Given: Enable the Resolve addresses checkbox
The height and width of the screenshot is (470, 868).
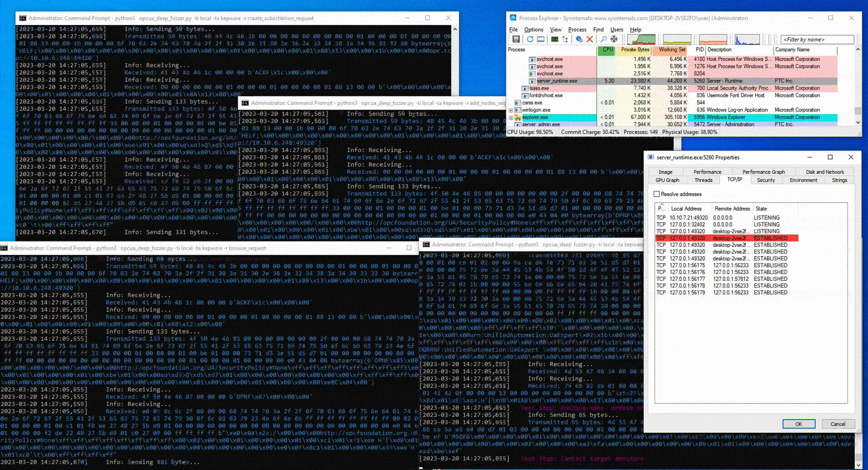Looking at the screenshot, I should (657, 194).
